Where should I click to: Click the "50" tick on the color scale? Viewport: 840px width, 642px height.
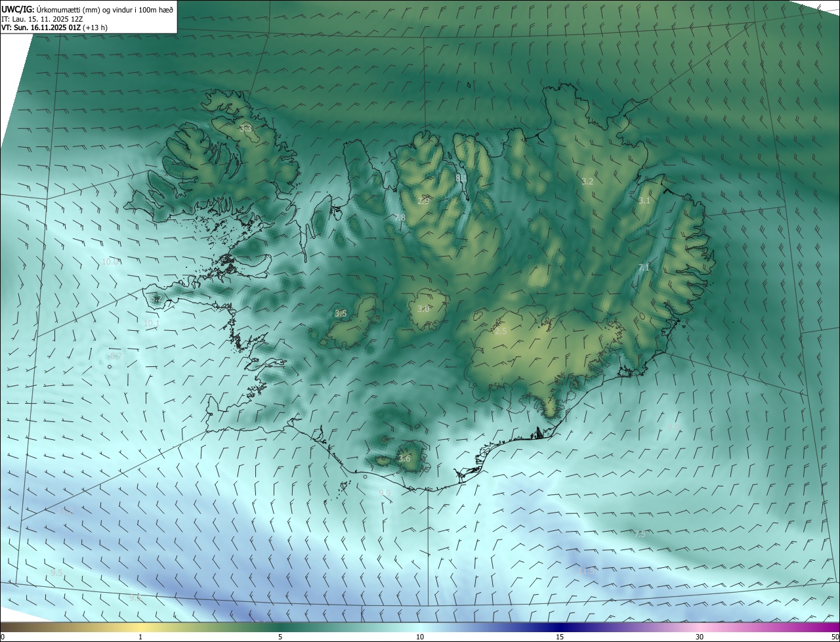(835, 637)
